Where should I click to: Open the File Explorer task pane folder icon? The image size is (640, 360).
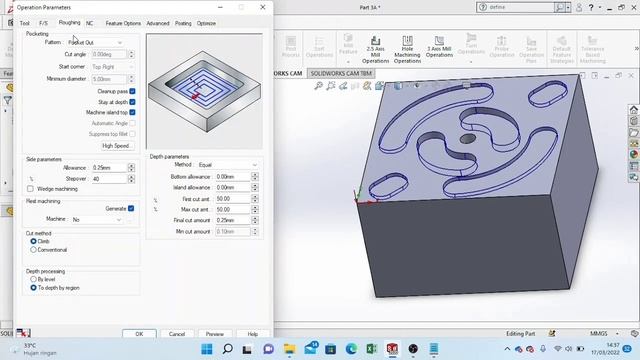pyautogui.click(x=633, y=133)
